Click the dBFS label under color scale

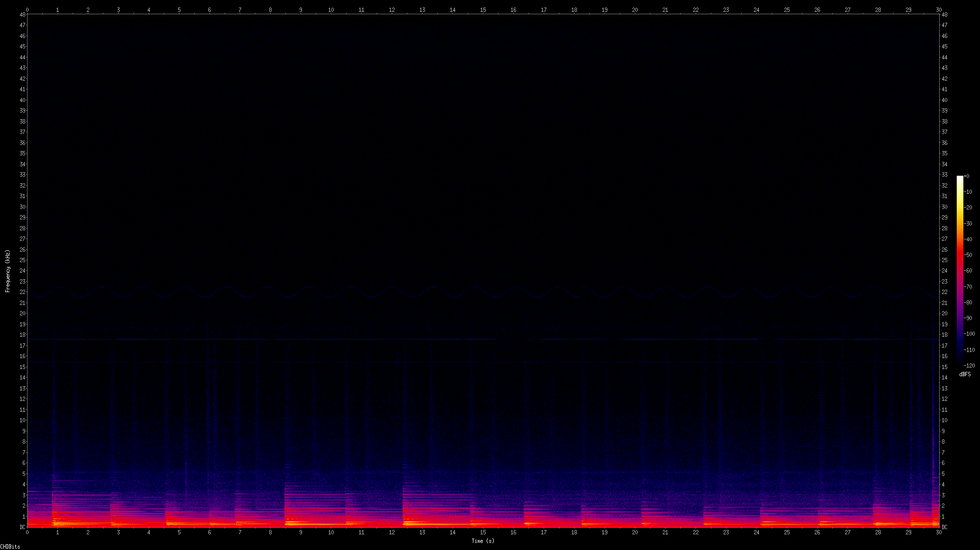(x=965, y=374)
